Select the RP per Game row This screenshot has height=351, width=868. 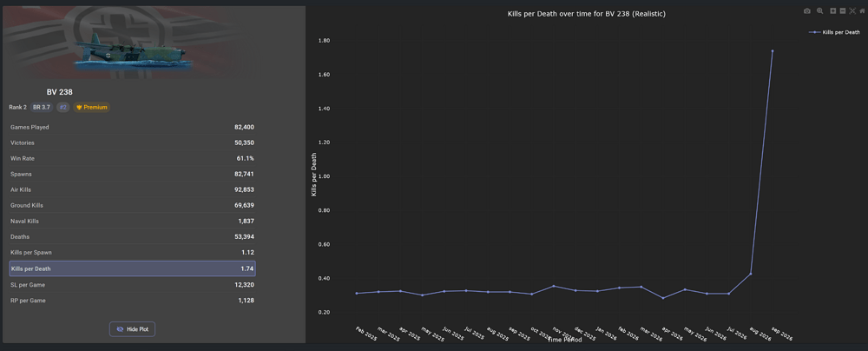132,301
